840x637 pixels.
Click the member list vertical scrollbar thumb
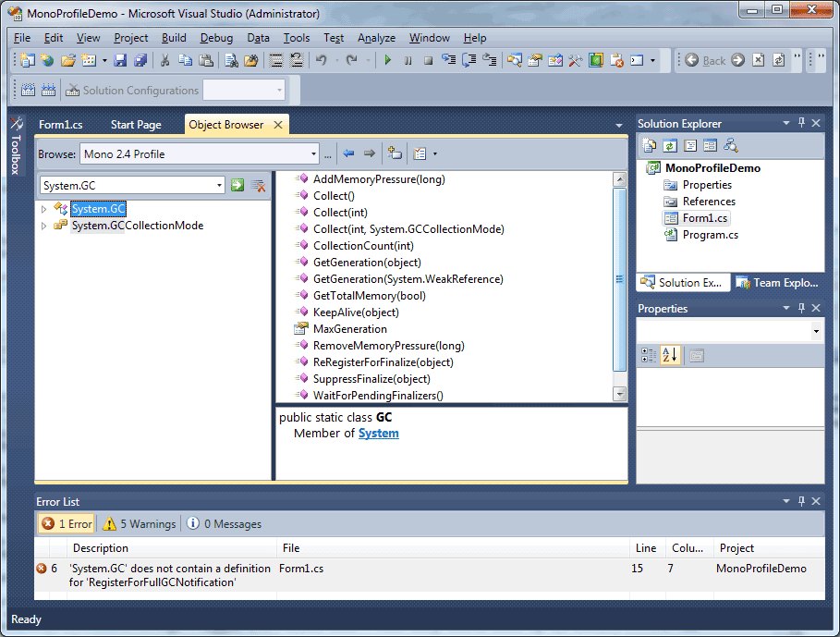point(619,278)
